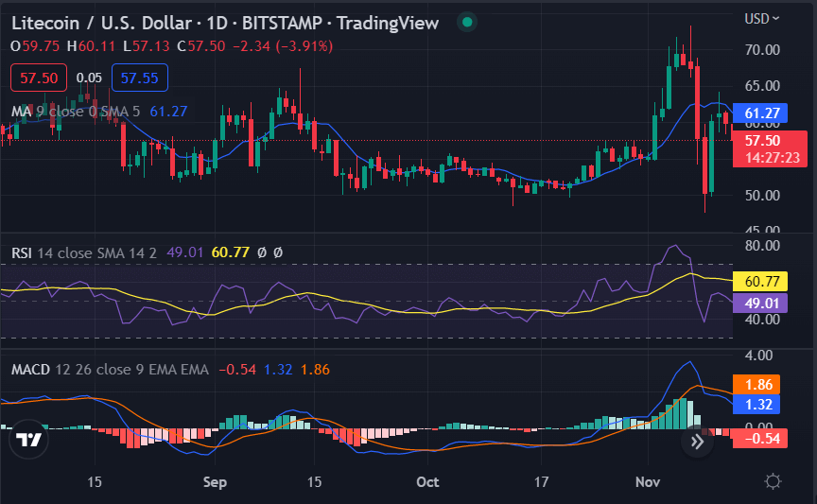
Task: Click the red -0.54 histogram axis label
Action: pyautogui.click(x=760, y=439)
